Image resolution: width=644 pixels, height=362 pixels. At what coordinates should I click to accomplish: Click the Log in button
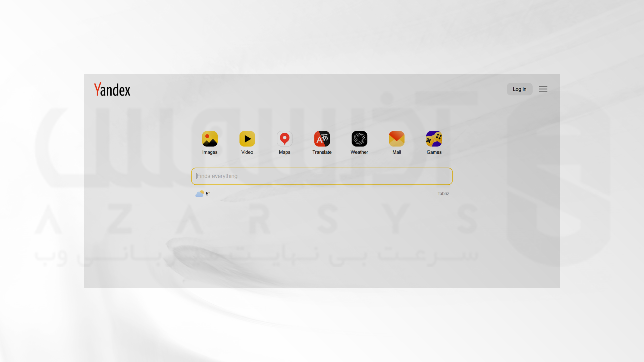pyautogui.click(x=519, y=89)
